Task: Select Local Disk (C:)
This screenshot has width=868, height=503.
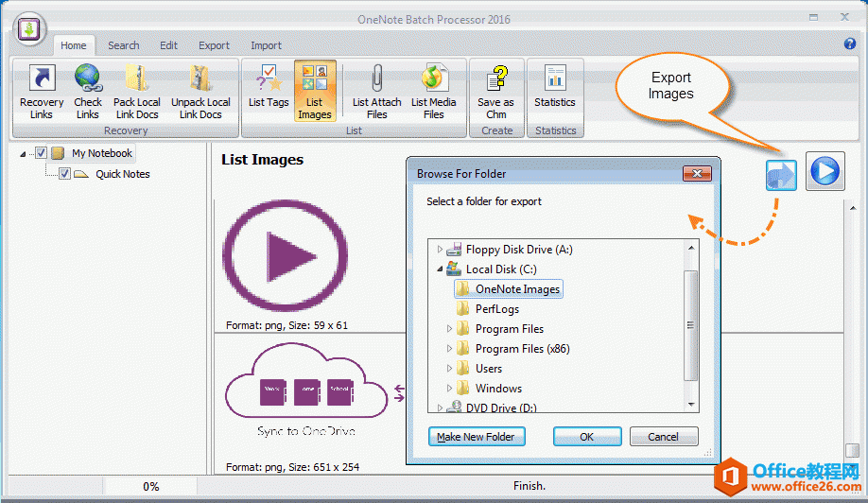Action: (492, 269)
